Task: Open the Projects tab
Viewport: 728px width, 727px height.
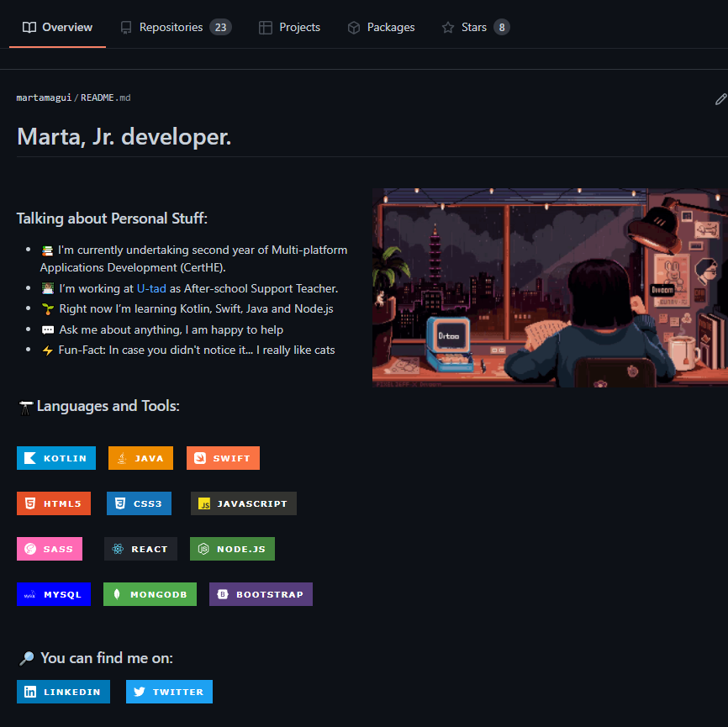Action: [x=289, y=28]
